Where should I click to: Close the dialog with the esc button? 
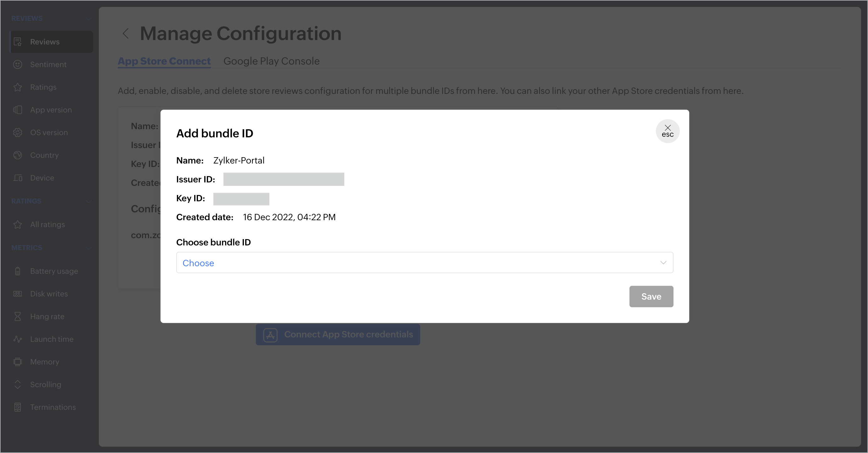coord(667,131)
